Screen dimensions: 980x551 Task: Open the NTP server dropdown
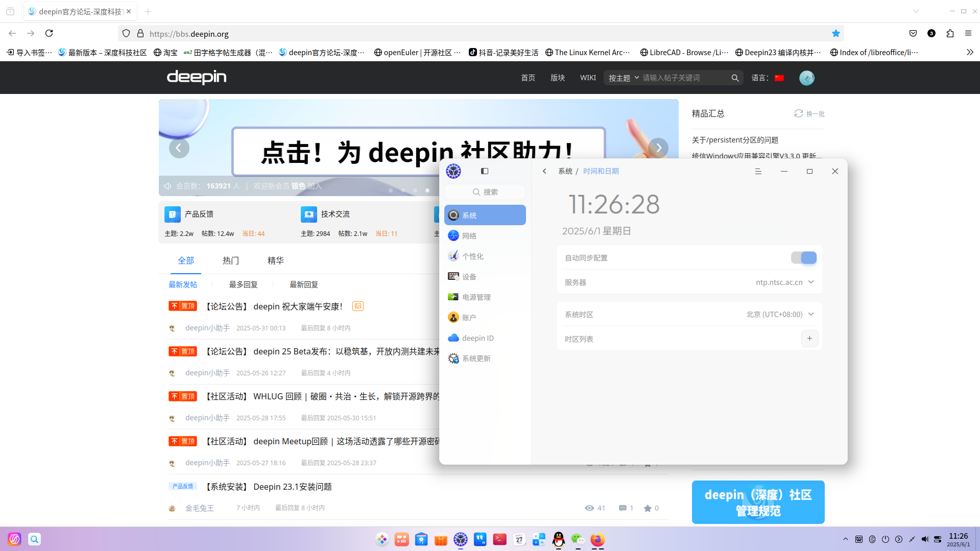tap(785, 282)
